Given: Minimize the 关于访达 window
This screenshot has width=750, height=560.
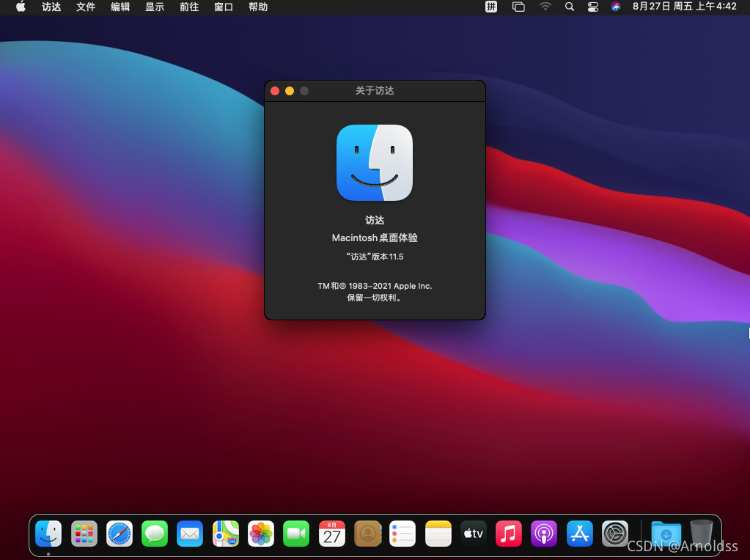Looking at the screenshot, I should [x=290, y=91].
